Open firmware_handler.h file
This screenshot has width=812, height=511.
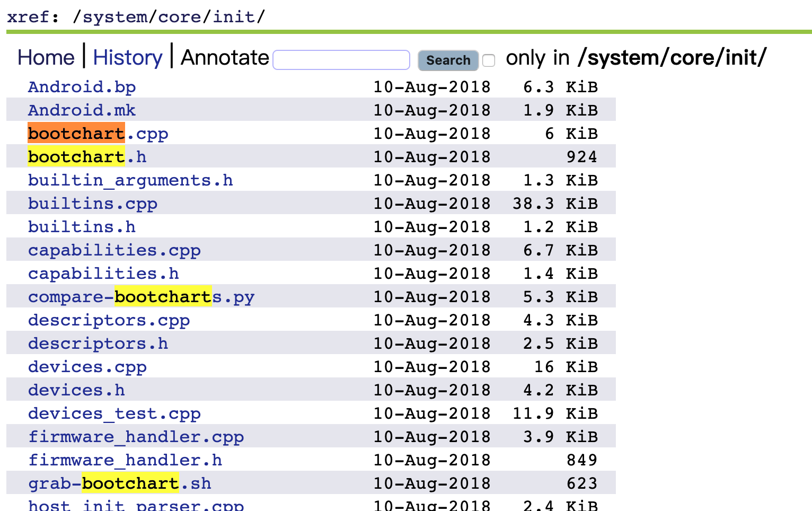(125, 460)
